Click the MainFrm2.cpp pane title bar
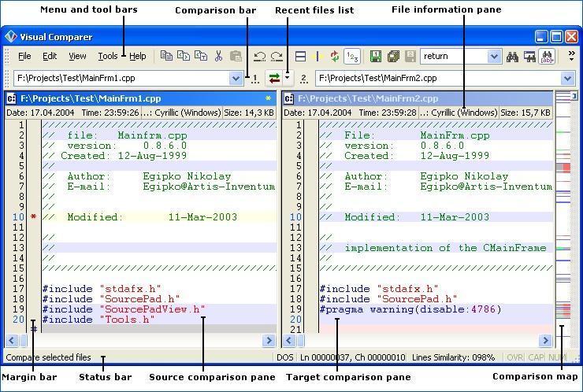This screenshot has height=392, width=583. (418, 98)
